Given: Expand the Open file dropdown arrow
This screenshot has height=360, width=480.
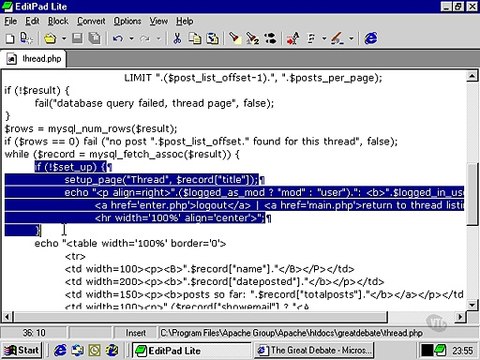Looking at the screenshot, I should pyautogui.click(x=64, y=39).
